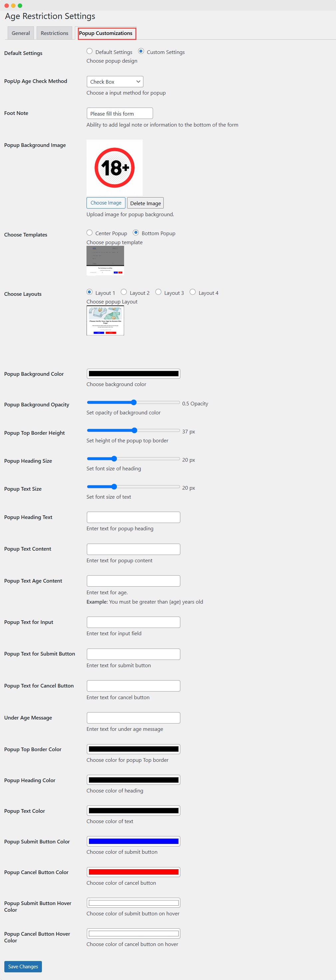
Task: Focus the Under Age Message input
Action: 133,718
